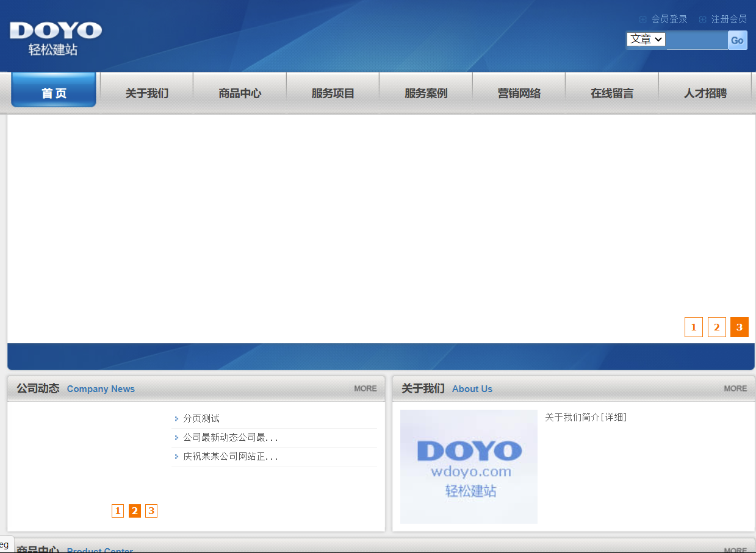Click MORE in the 商品中心 panel

pos(735,549)
